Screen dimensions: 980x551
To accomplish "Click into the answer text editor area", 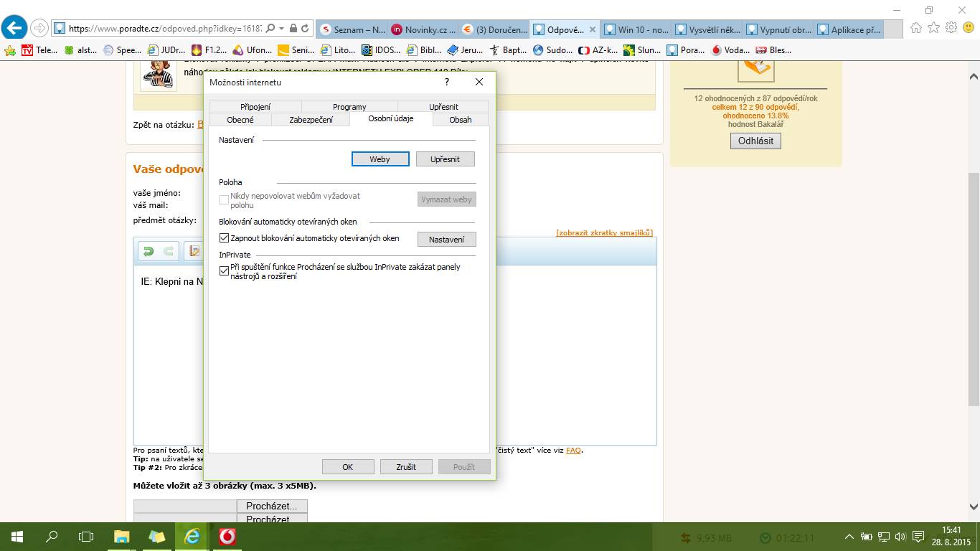I will click(x=395, y=355).
